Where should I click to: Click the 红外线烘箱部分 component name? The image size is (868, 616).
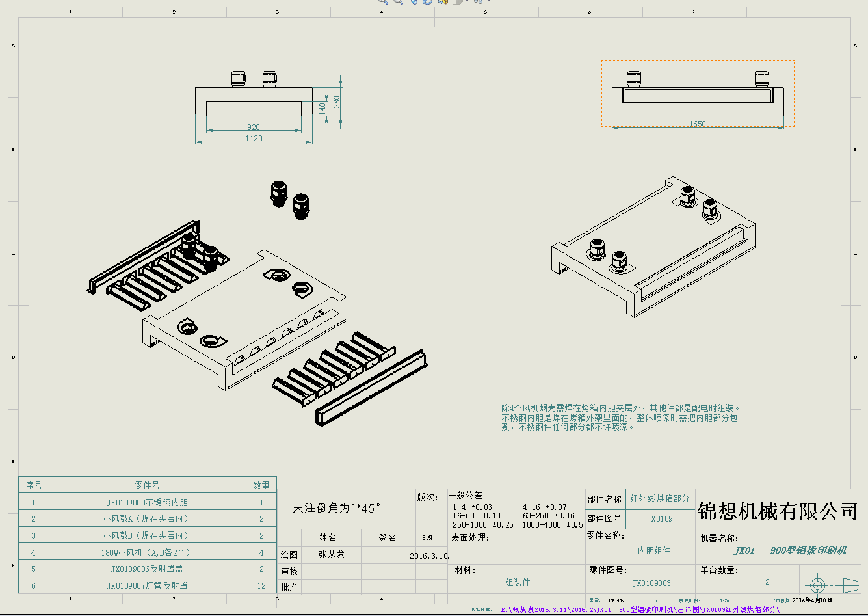[x=660, y=498]
